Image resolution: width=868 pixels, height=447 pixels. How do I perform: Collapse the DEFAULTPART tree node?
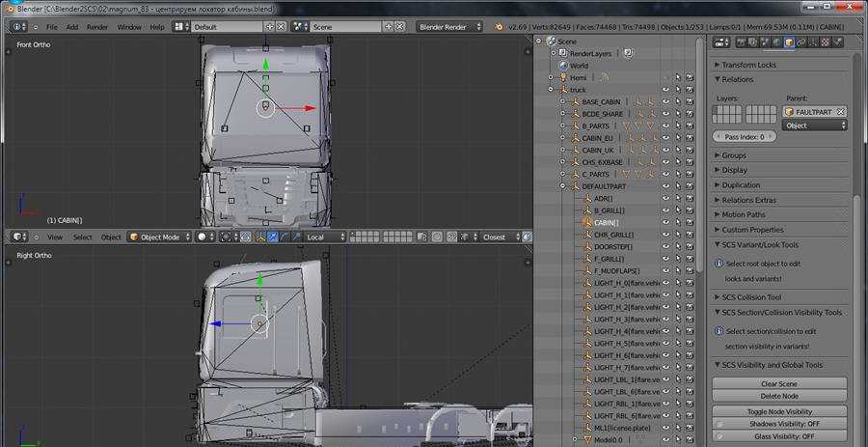(x=563, y=186)
